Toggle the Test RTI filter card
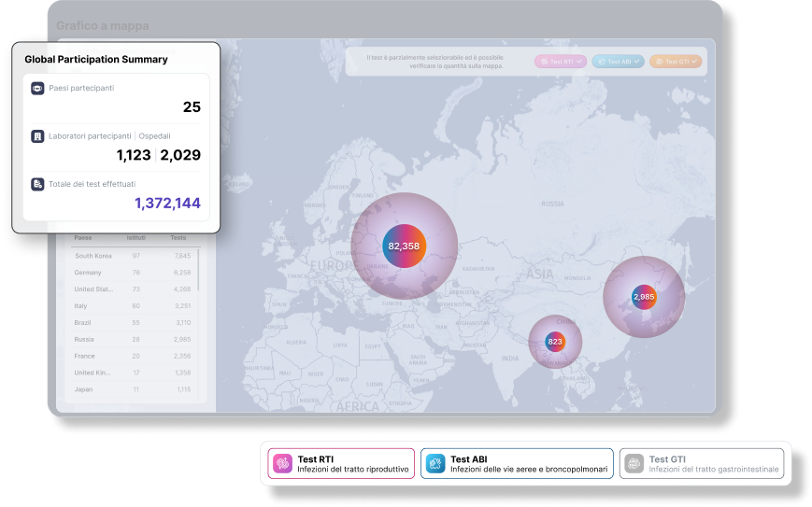Viewport: 812px width, 507px height. tap(341, 463)
